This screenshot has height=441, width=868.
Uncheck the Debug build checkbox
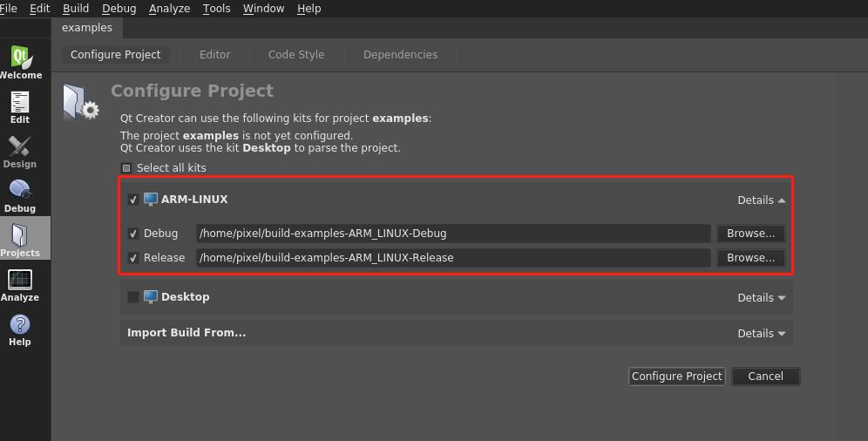coord(132,234)
